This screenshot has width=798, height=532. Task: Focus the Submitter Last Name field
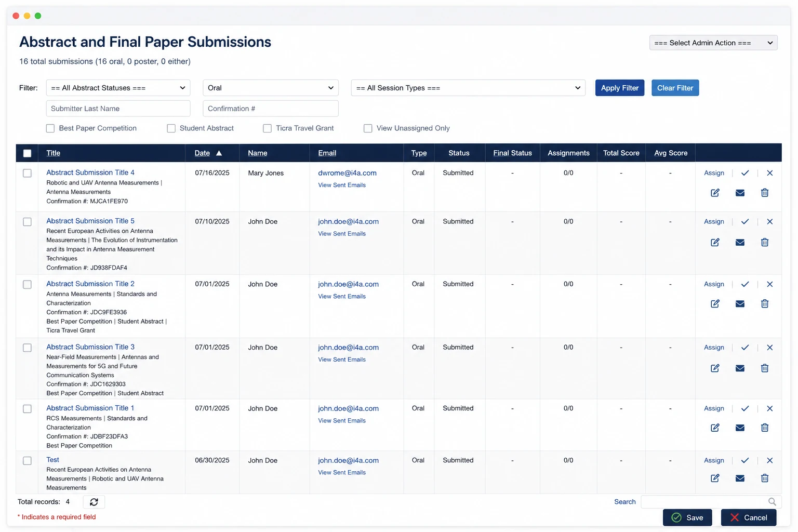pyautogui.click(x=118, y=109)
